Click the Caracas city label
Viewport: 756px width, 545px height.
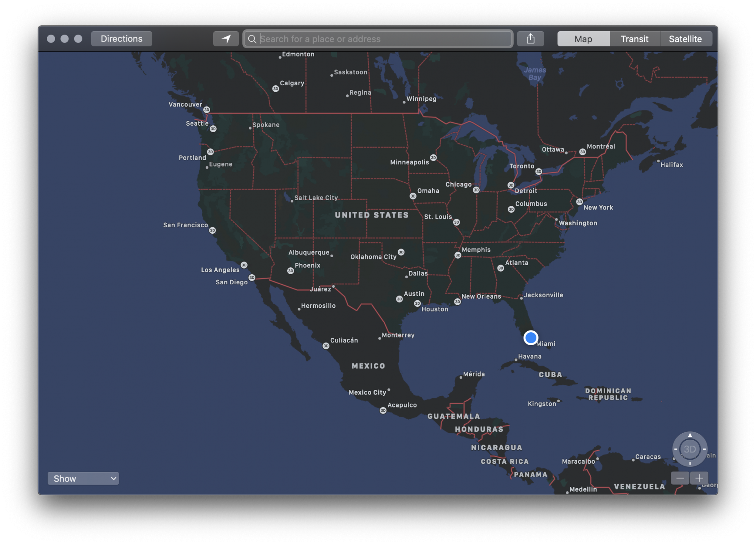pos(648,457)
